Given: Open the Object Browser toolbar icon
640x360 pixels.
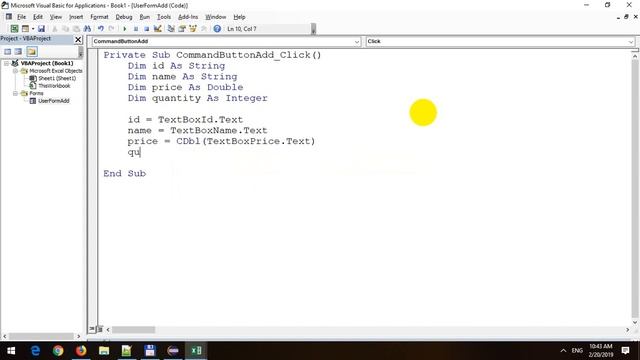Looking at the screenshot, I should [193, 29].
